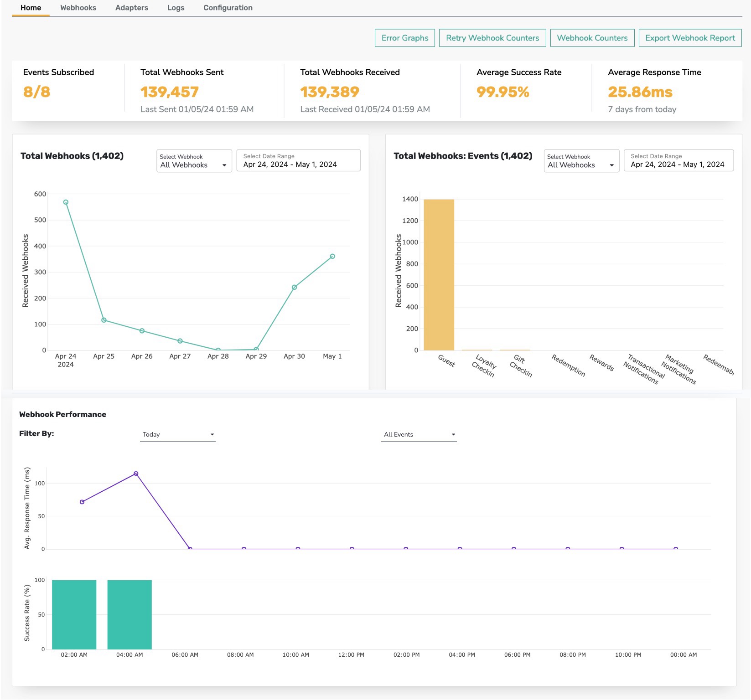The height and width of the screenshot is (700, 751).
Task: Click the Apr 24 data point on line chart
Action: coord(66,202)
